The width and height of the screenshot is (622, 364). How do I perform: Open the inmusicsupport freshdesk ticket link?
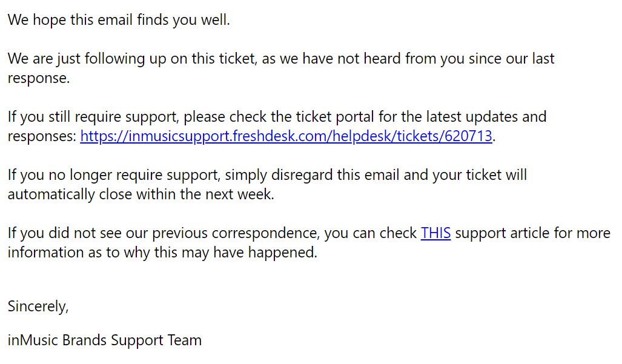[286, 136]
